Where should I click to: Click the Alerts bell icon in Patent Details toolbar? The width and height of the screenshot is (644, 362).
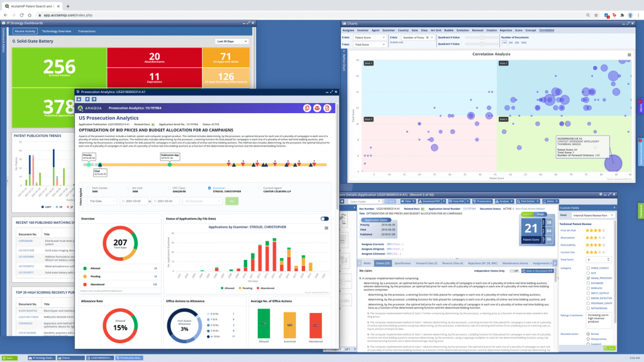(x=546, y=202)
